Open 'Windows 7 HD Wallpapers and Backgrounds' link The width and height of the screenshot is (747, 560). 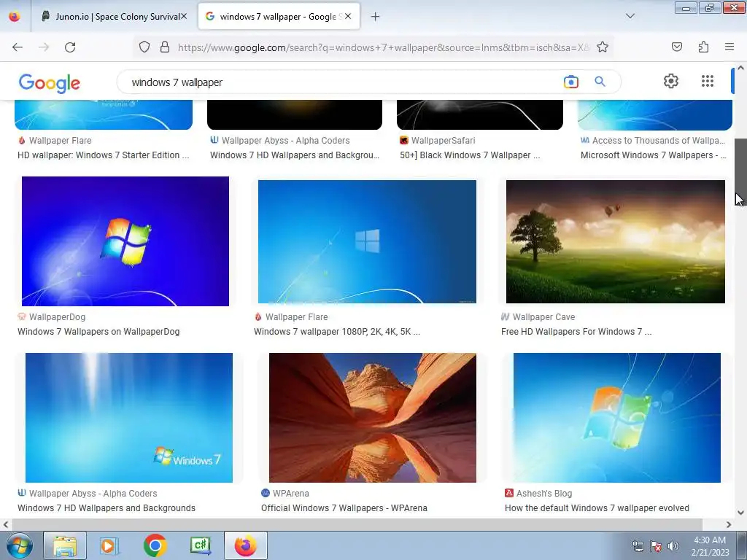[107, 508]
